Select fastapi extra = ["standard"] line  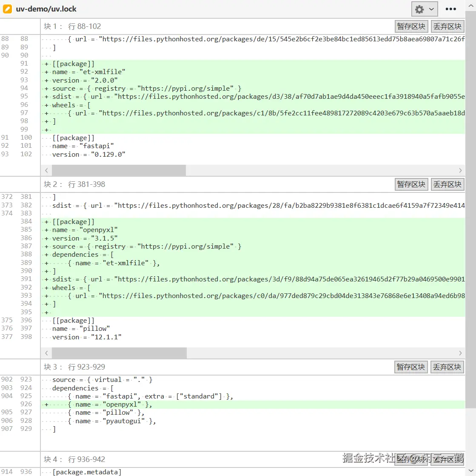tap(253, 396)
